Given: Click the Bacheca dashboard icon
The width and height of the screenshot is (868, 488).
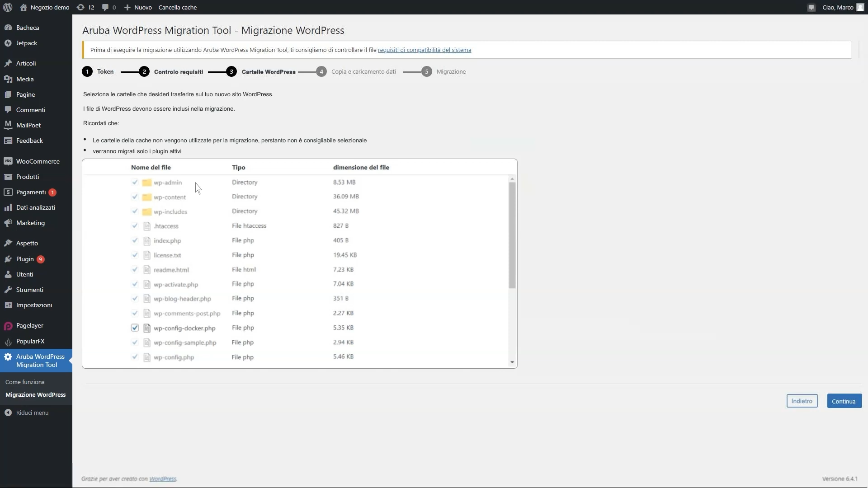Looking at the screenshot, I should [8, 28].
